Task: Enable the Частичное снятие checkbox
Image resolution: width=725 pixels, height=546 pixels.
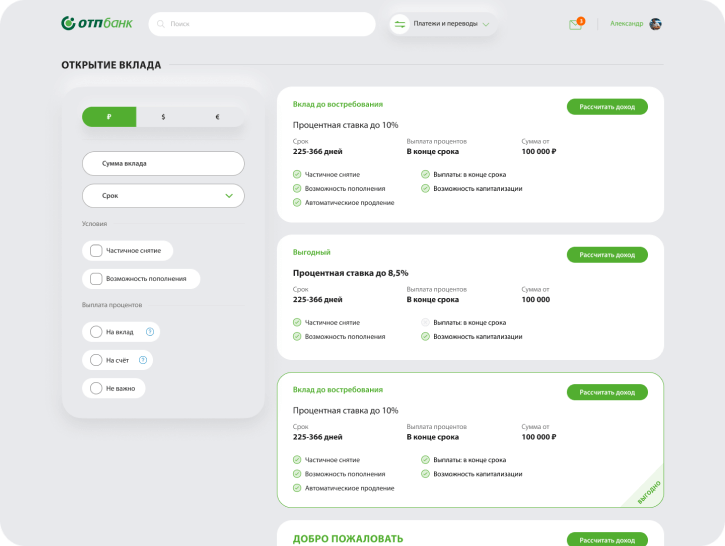Action: point(96,251)
